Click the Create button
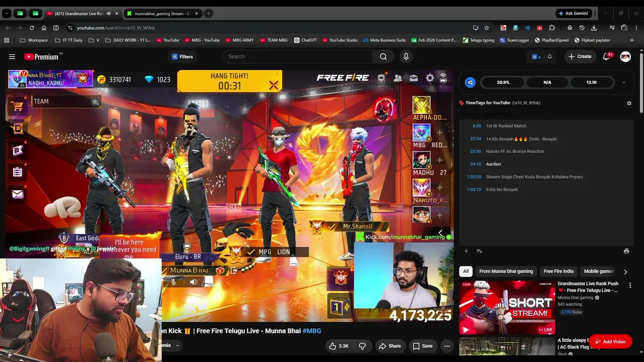The height and width of the screenshot is (362, 644). pos(580,57)
